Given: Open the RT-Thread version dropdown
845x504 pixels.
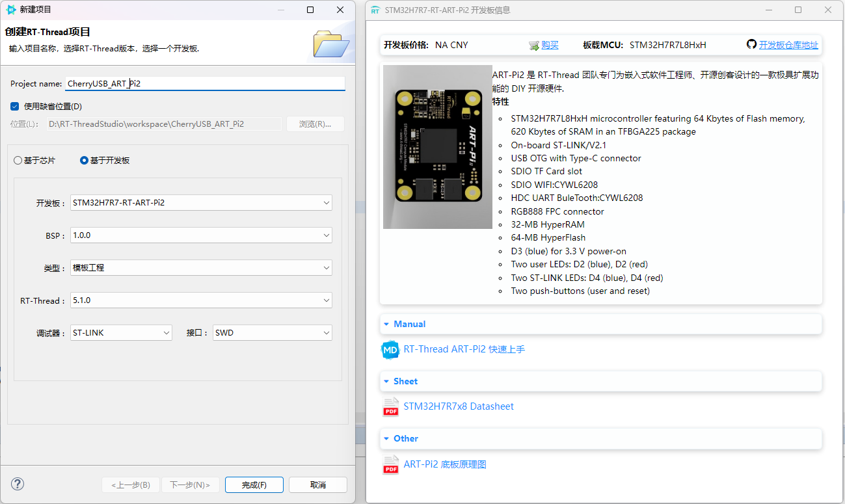Looking at the screenshot, I should [201, 300].
